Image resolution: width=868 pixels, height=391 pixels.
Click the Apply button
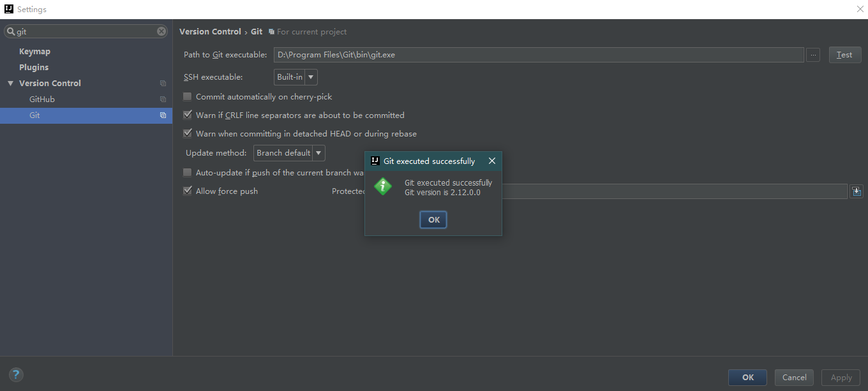pyautogui.click(x=841, y=378)
